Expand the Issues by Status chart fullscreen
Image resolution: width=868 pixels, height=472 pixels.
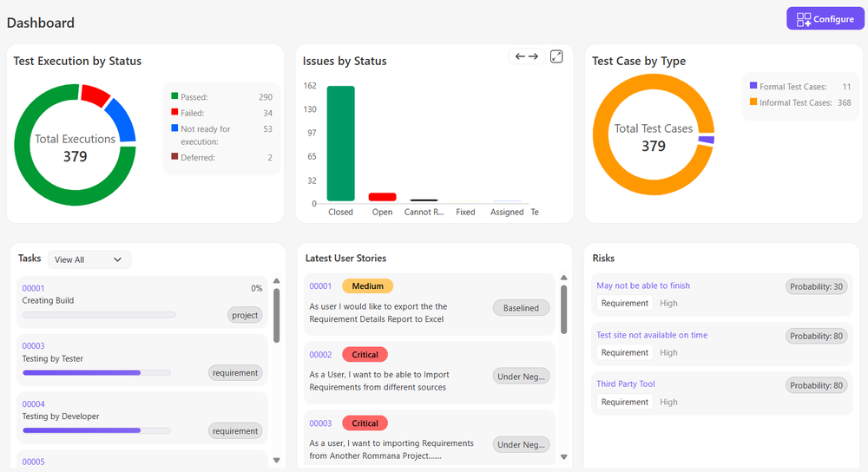point(556,56)
